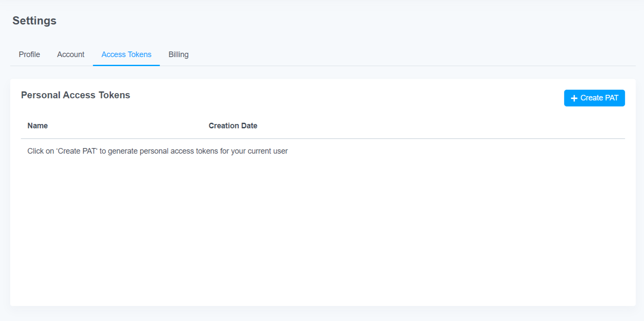The image size is (644, 321).
Task: Switch to the Account tab
Action: [x=71, y=55]
